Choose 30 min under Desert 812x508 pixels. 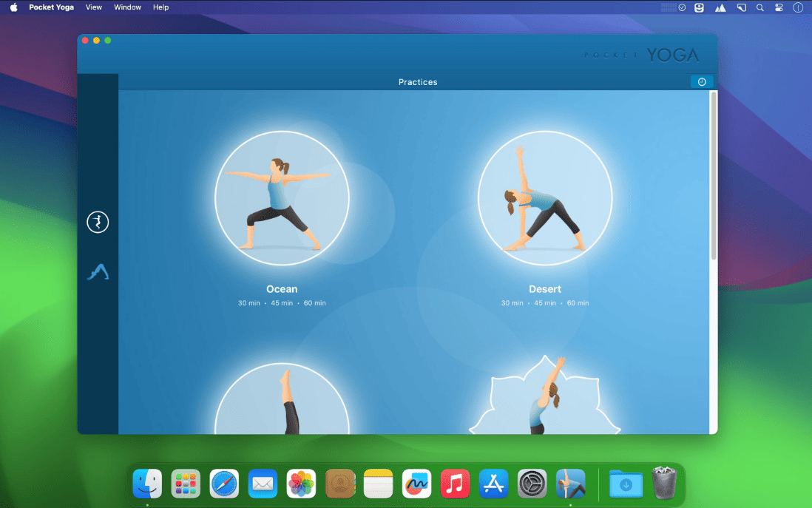coord(512,303)
